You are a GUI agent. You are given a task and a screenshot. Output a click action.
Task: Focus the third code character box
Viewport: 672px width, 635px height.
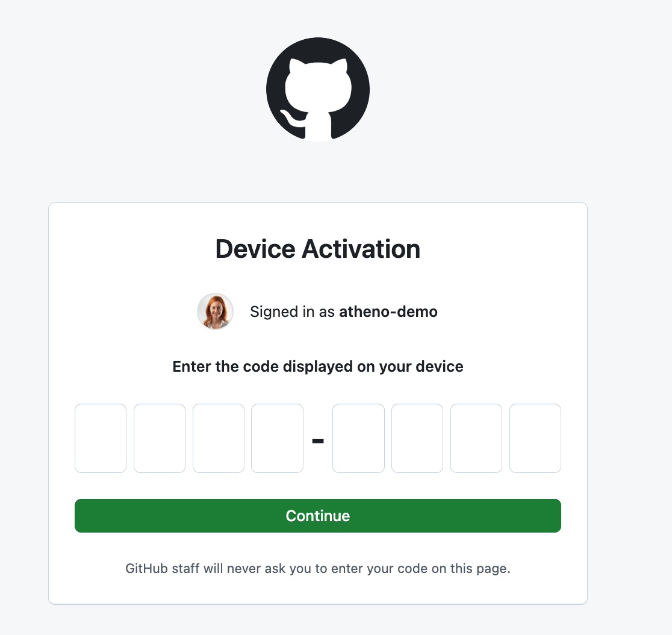(x=219, y=438)
